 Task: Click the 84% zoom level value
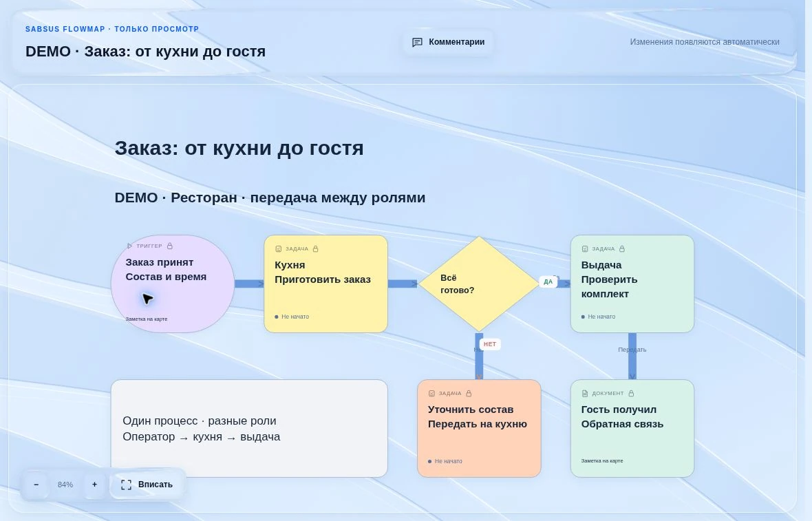pos(65,485)
